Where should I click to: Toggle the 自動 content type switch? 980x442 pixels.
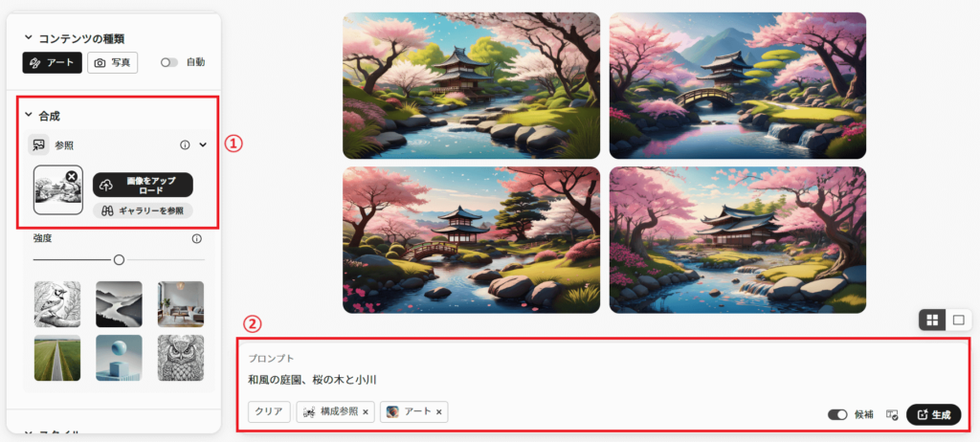[168, 62]
